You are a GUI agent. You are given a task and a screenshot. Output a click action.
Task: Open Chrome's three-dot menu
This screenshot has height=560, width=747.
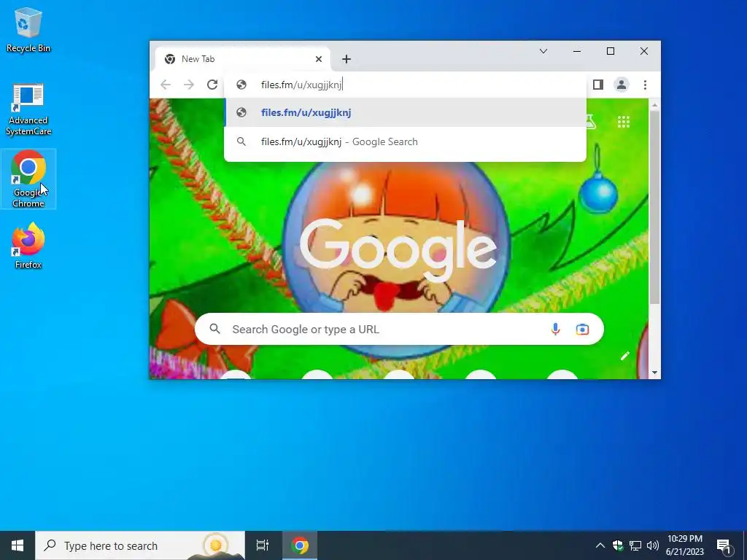coord(645,85)
